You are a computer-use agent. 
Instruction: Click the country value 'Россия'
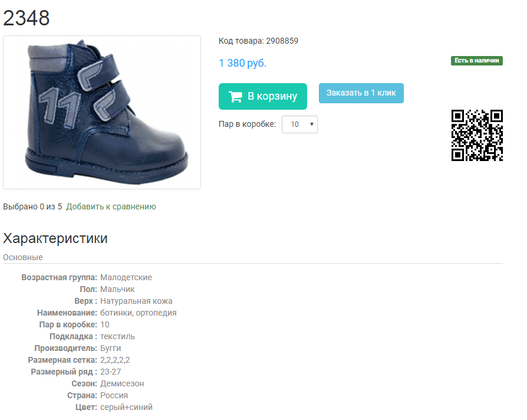click(x=114, y=395)
